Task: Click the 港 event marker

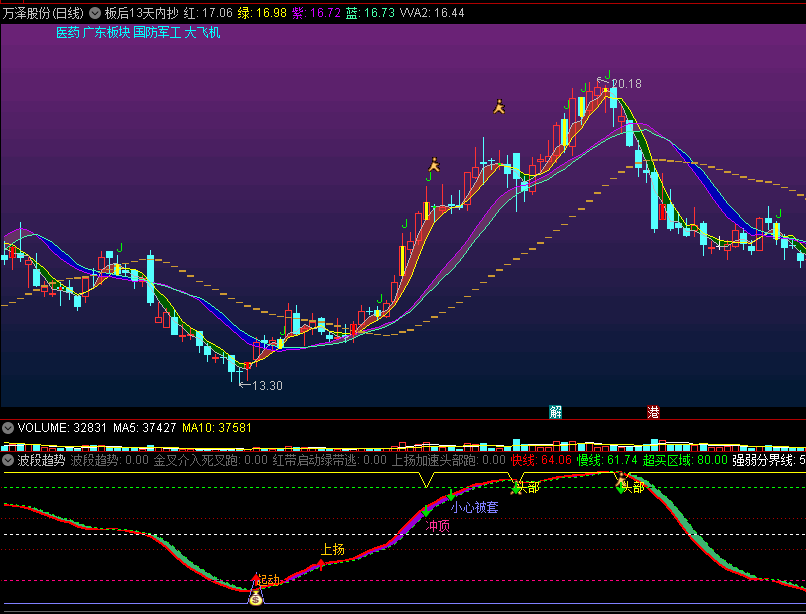Action: (653, 412)
